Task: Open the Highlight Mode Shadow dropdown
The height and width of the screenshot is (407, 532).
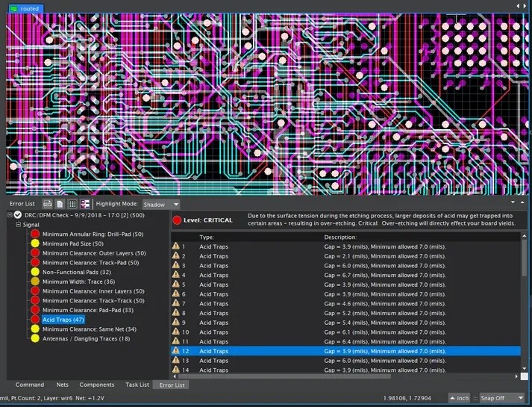Action: (161, 205)
